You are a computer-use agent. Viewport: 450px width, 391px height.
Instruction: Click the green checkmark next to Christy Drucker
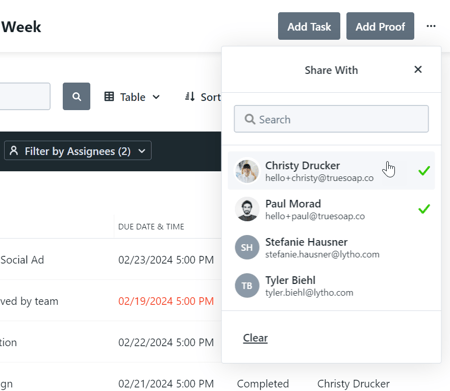tap(424, 171)
